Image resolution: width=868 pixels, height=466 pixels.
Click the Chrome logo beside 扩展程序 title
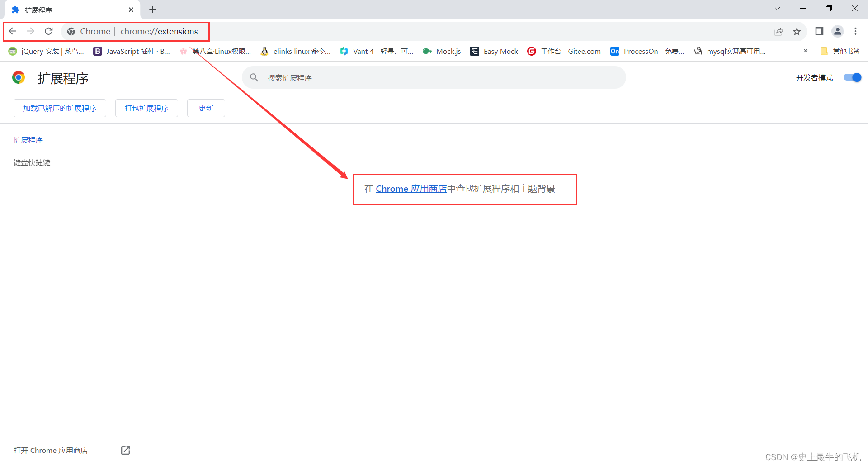click(19, 78)
